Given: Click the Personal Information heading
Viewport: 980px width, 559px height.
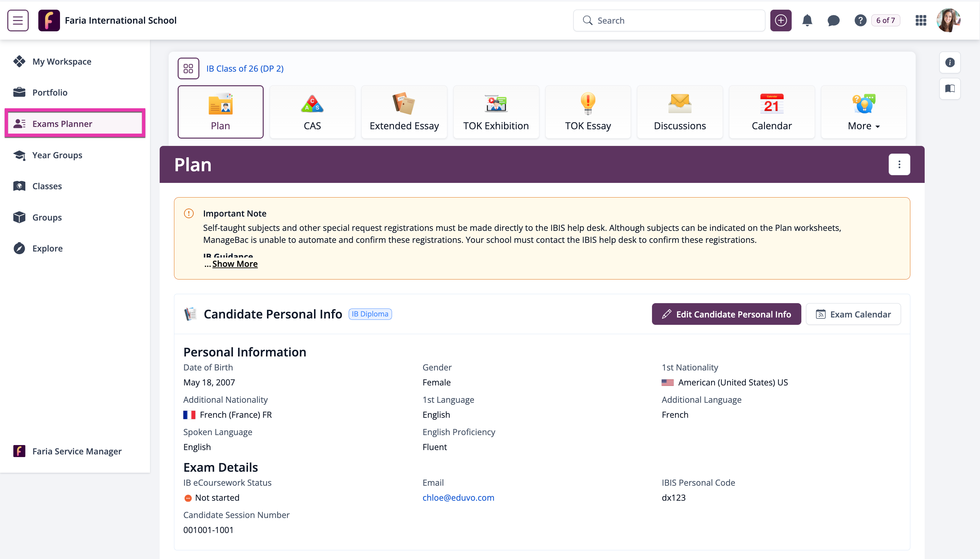Looking at the screenshot, I should tap(245, 352).
